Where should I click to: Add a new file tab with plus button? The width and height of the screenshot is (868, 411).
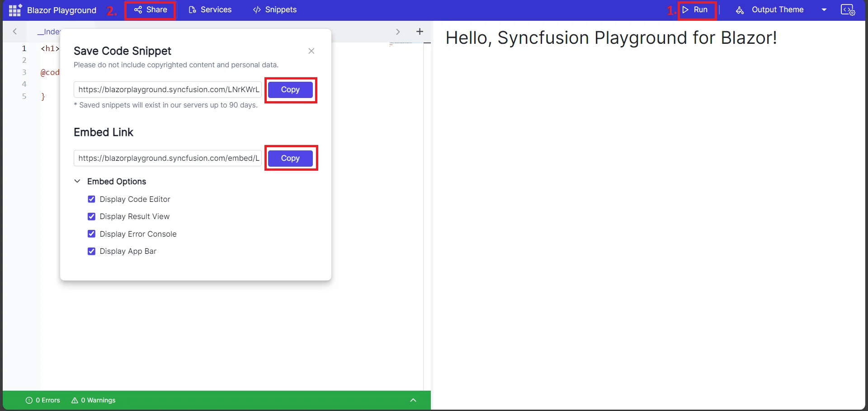(x=420, y=31)
